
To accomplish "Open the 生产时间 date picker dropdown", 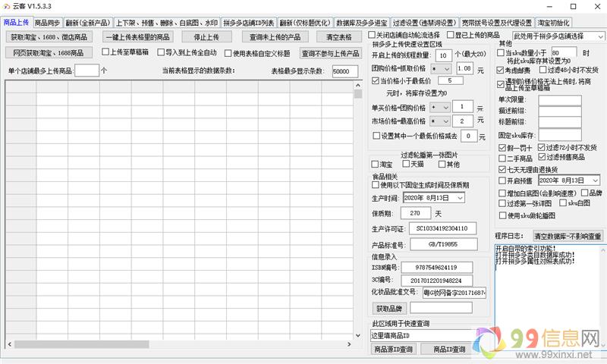I will click(461, 198).
